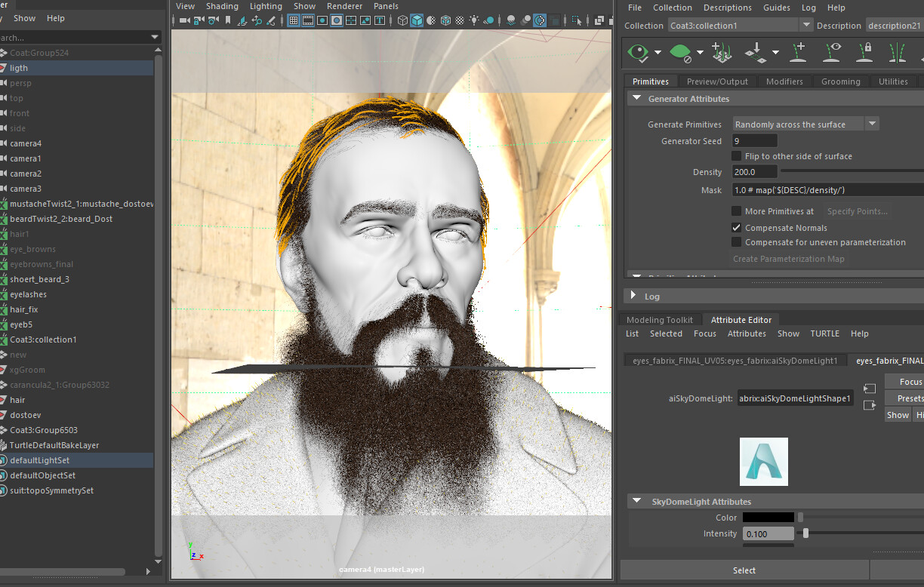Open the Modeling Toolkit tab
The image size is (924, 587).
point(660,320)
